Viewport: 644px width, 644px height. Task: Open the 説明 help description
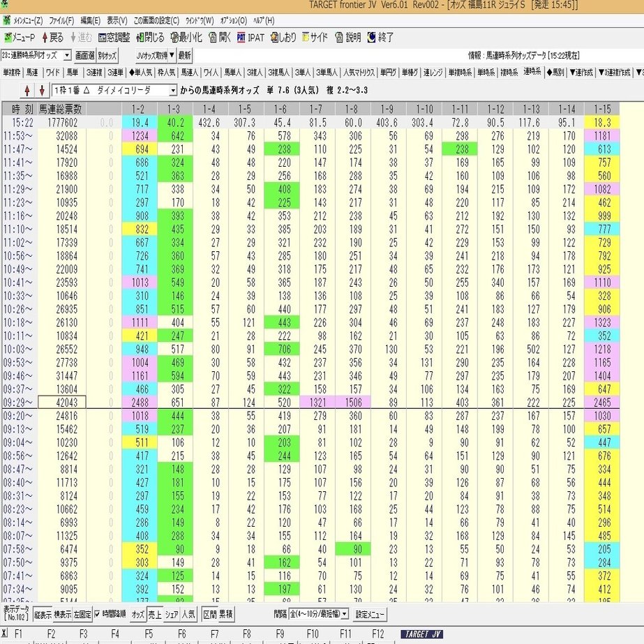pyautogui.click(x=348, y=38)
